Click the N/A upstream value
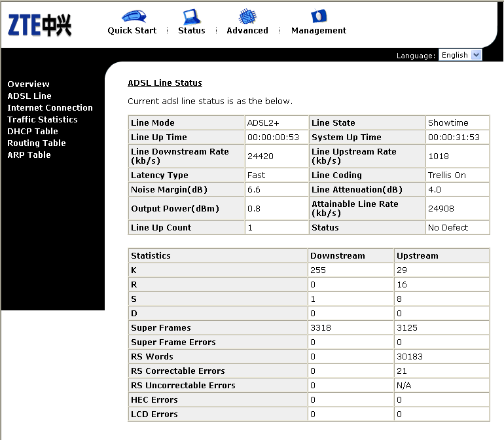This screenshot has width=504, height=440. point(404,385)
